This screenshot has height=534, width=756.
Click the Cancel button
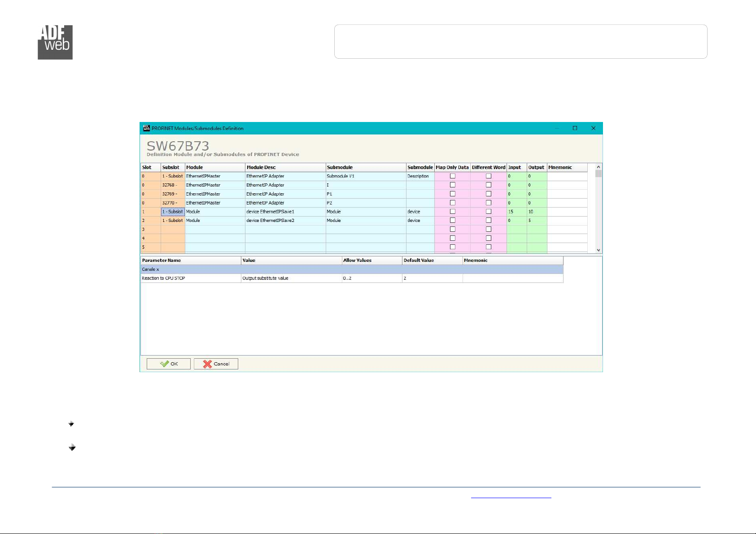click(216, 364)
